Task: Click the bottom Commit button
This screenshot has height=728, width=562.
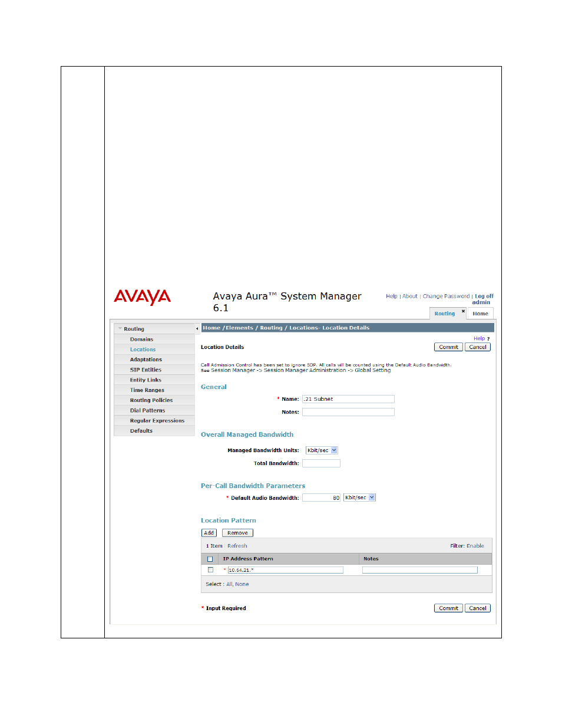Action: [x=448, y=608]
